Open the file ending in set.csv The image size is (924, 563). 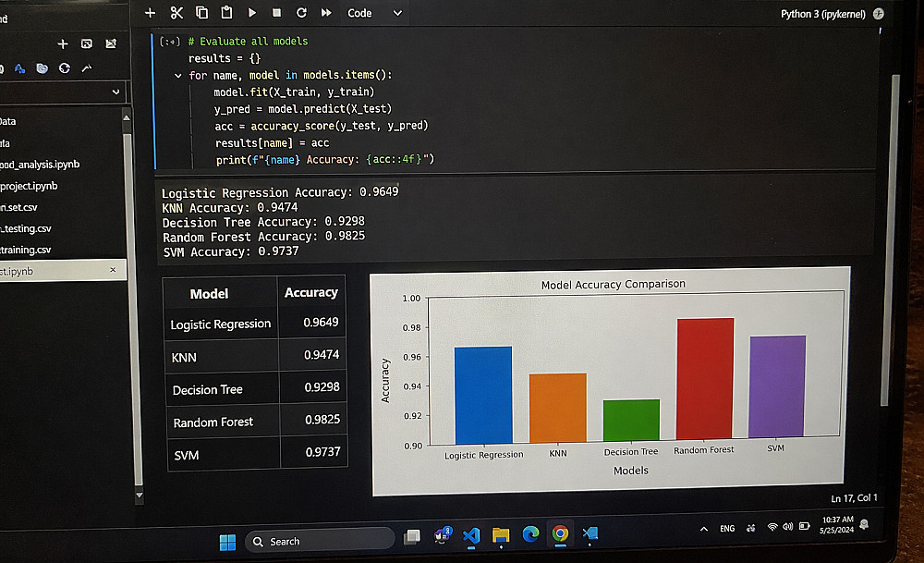pos(18,207)
